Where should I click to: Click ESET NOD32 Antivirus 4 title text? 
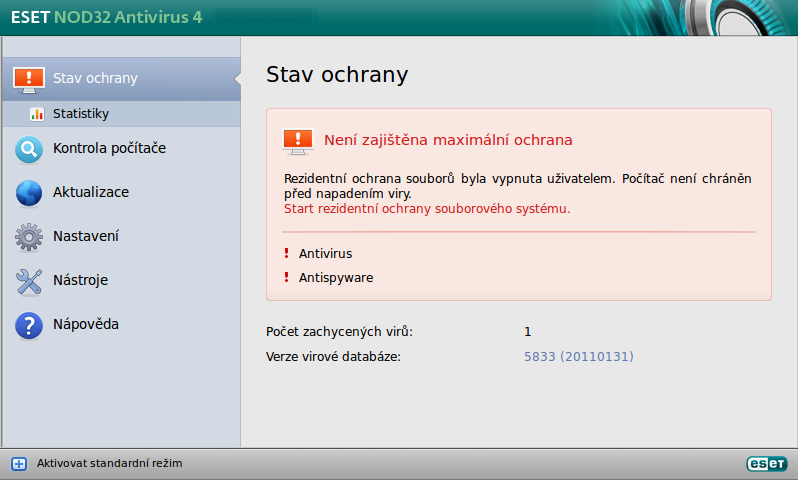click(106, 17)
